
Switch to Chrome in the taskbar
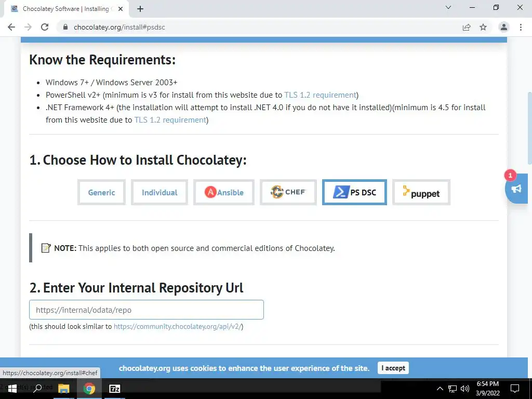[x=89, y=389]
